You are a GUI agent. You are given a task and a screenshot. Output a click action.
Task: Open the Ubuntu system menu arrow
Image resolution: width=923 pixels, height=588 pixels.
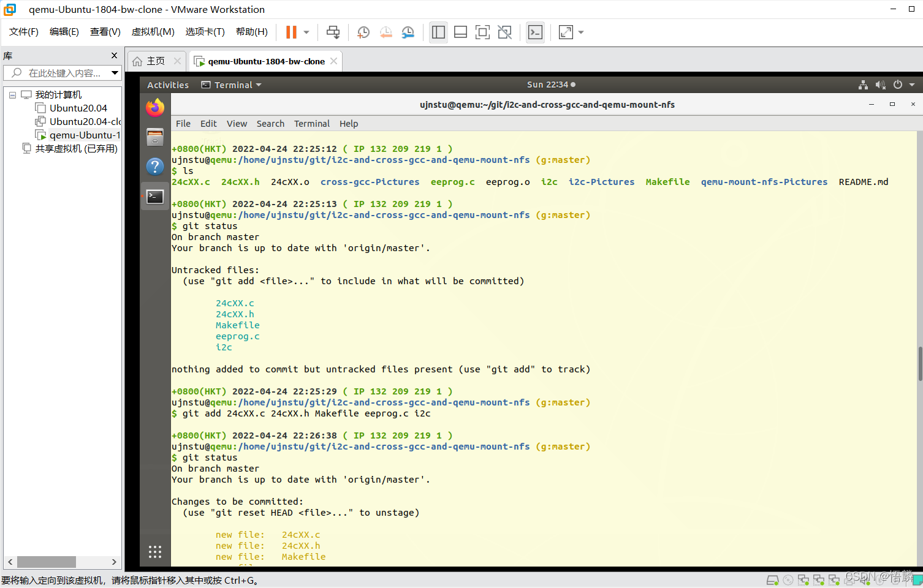click(912, 85)
